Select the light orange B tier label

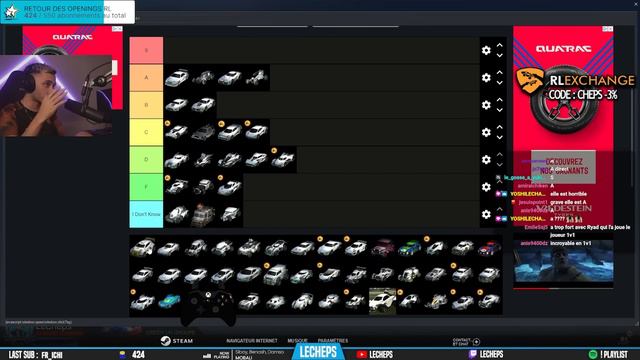coord(146,105)
